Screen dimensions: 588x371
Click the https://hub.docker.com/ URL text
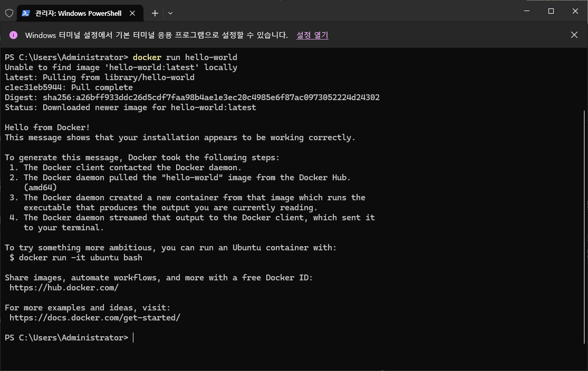click(x=64, y=287)
